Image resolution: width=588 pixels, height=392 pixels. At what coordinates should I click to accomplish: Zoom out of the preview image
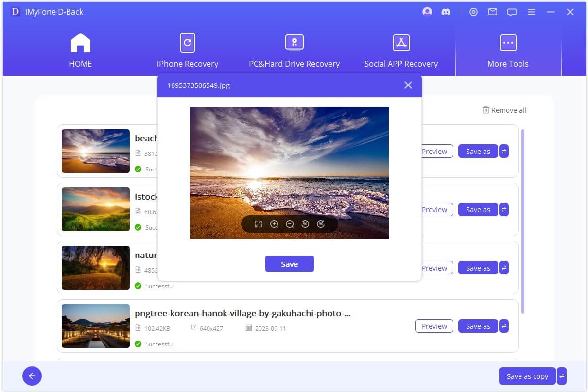pyautogui.click(x=290, y=224)
